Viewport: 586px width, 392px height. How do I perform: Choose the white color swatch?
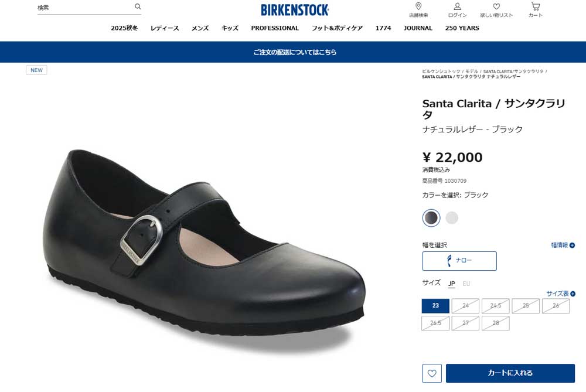(452, 218)
